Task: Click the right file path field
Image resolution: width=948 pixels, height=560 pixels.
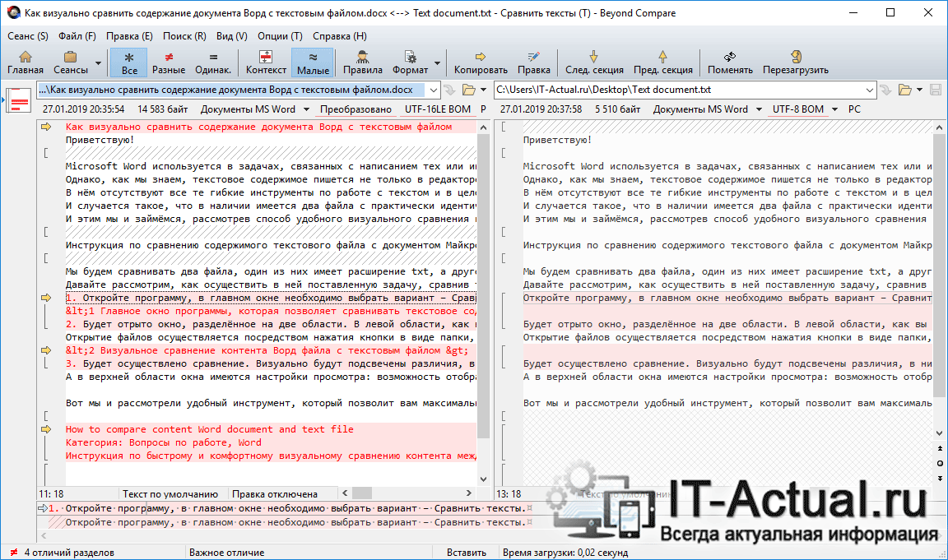Action: coord(679,90)
